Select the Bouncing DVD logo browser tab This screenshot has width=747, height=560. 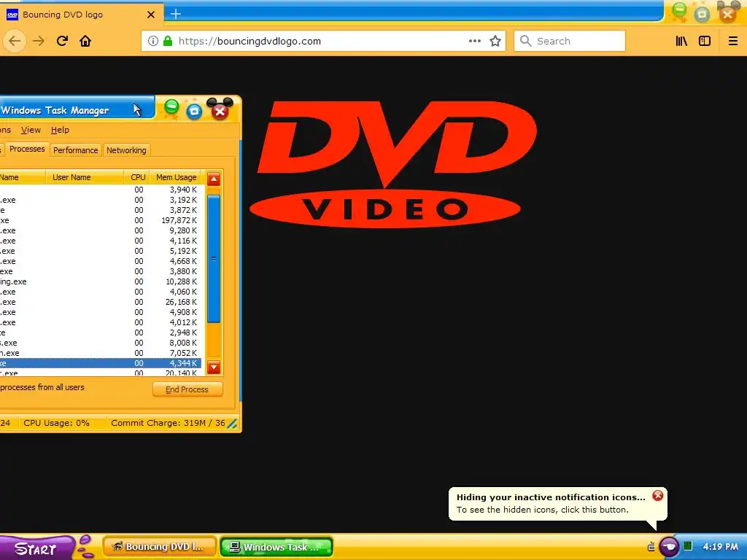click(x=81, y=15)
